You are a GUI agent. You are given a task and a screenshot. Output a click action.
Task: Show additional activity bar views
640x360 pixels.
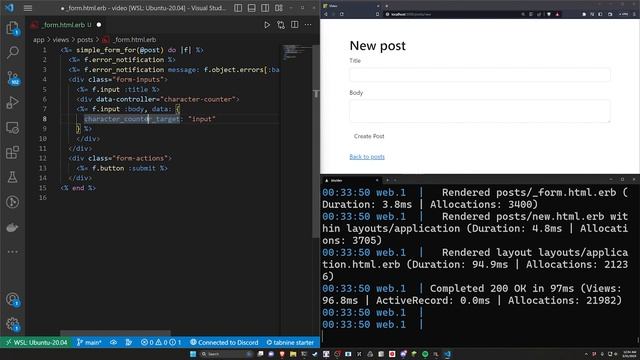tap(13, 252)
